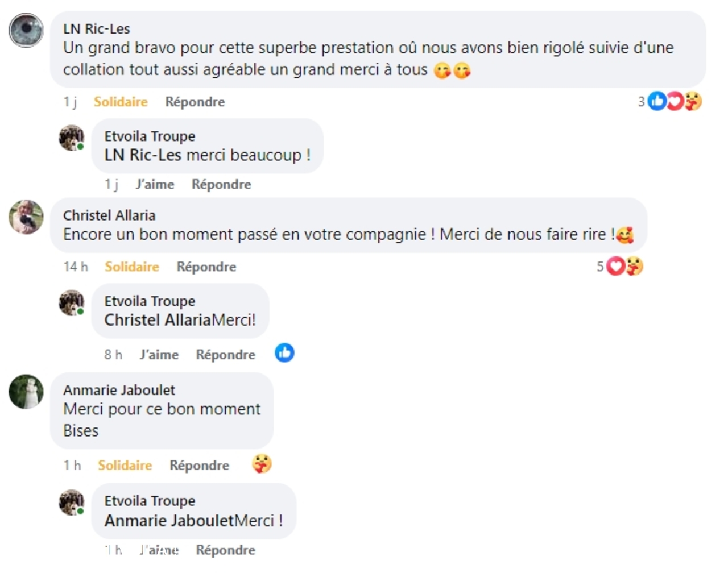Reply to Anmarie Jaboulet's comment

[x=200, y=465]
